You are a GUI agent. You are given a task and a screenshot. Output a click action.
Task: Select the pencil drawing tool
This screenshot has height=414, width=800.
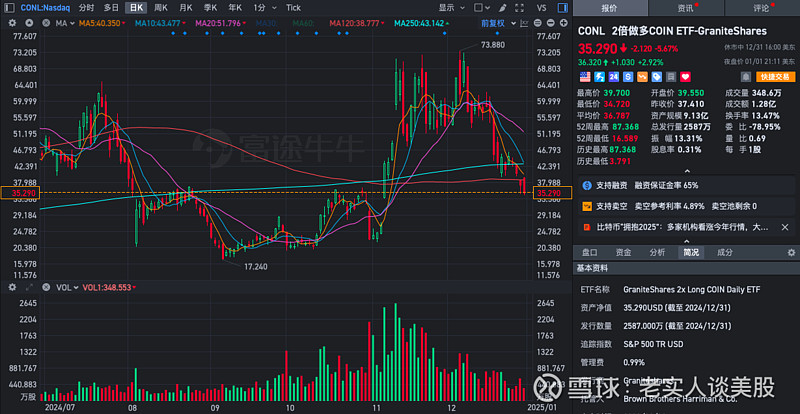[x=502, y=8]
